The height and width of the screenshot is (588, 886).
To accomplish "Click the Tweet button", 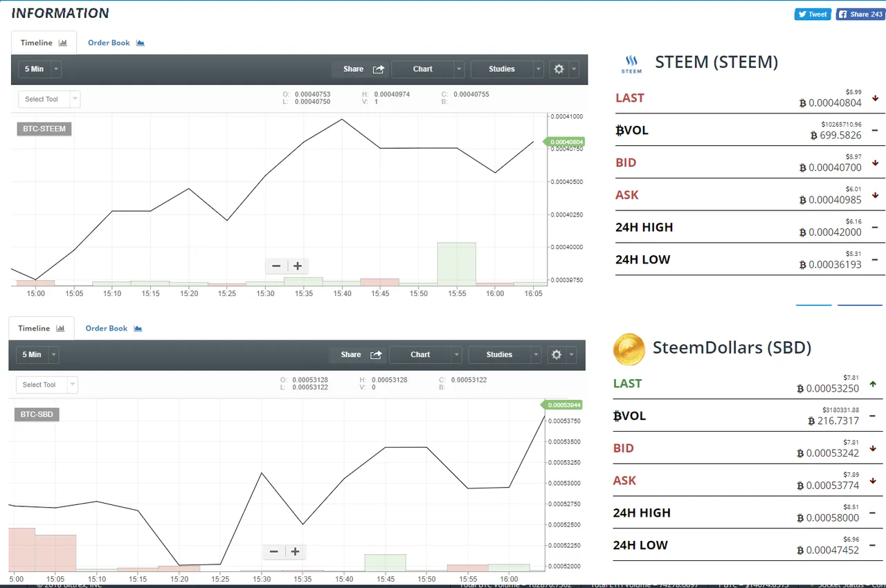I will coord(813,14).
